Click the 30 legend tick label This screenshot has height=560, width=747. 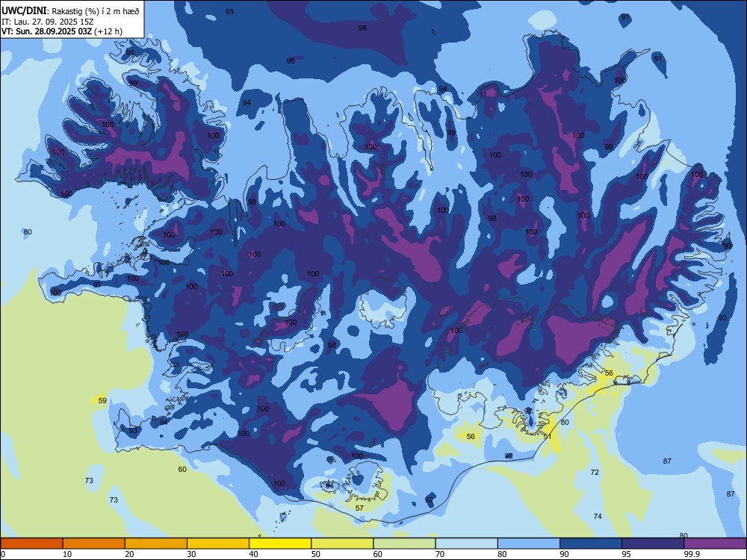(191, 554)
